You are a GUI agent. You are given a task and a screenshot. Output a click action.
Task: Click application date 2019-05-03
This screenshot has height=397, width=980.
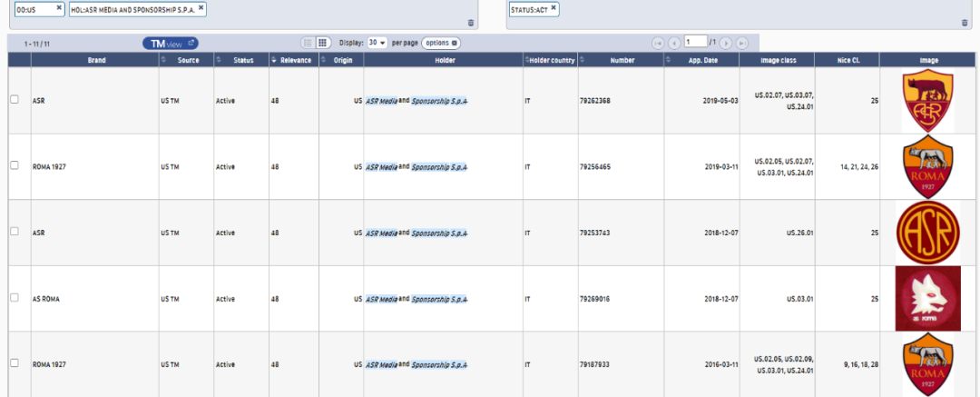(722, 100)
